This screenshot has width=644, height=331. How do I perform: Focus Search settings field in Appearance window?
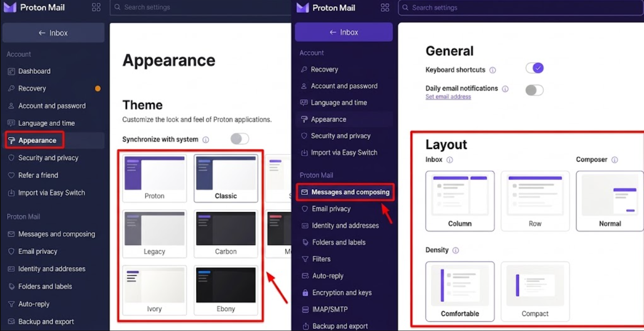200,7
